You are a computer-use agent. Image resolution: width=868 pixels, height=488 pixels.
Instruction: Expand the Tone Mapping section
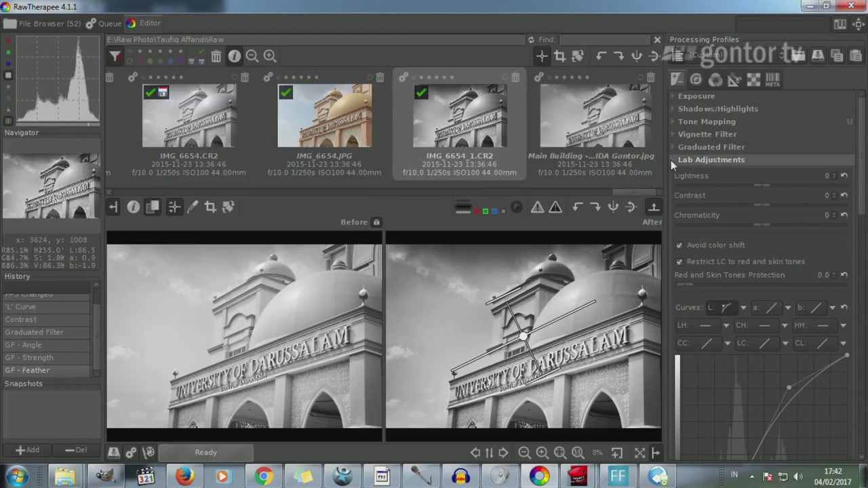coord(707,121)
